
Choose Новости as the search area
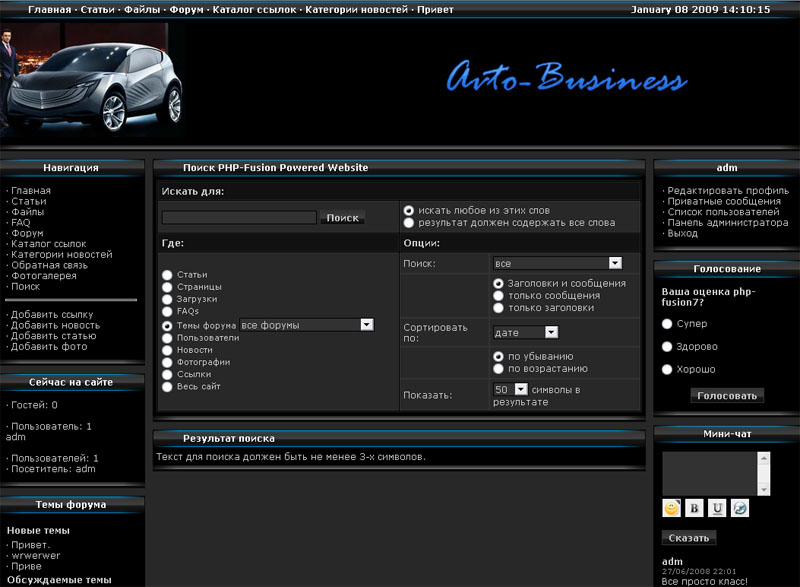coord(167,350)
